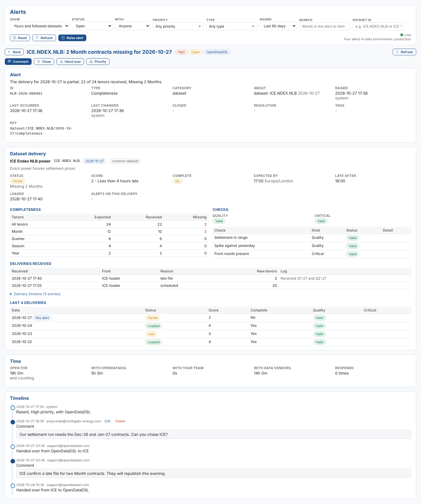The width and height of the screenshot is (421, 504).
Task: Click the Late status badge for 2026-10-23
Action: 151,334
